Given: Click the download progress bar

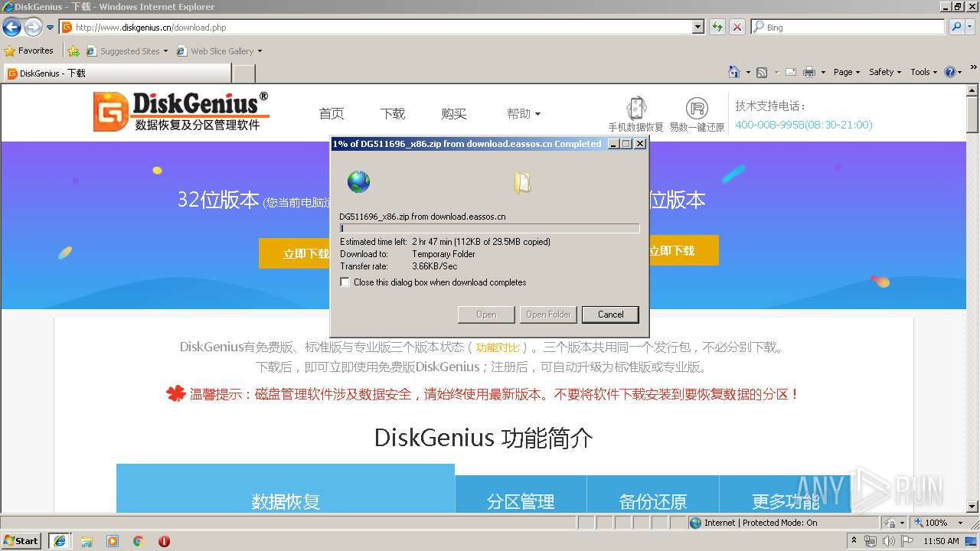Looking at the screenshot, I should click(489, 228).
